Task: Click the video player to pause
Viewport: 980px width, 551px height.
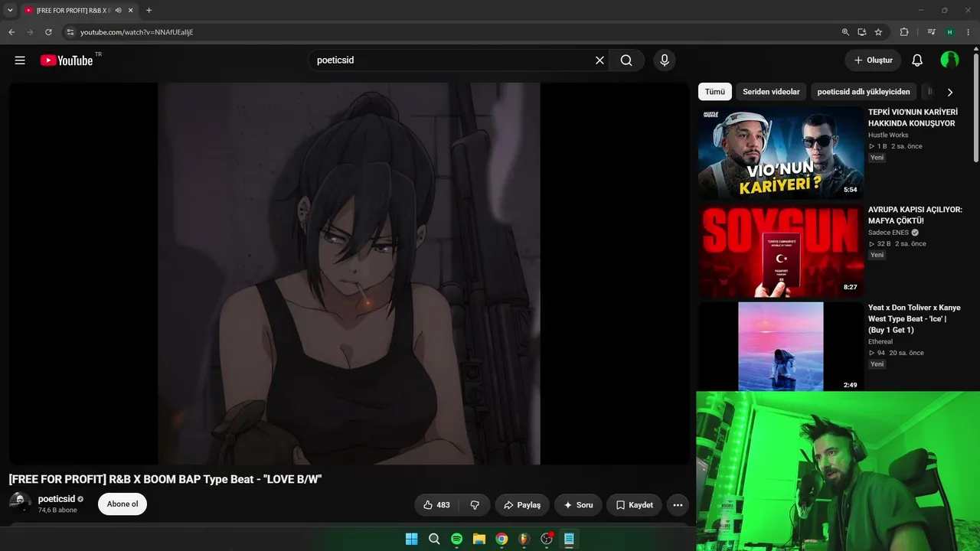Action: click(x=349, y=273)
